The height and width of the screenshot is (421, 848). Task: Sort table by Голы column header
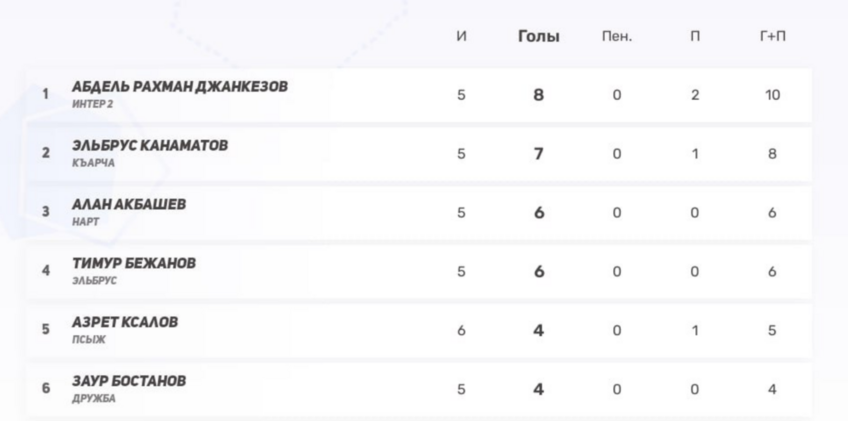tap(538, 36)
